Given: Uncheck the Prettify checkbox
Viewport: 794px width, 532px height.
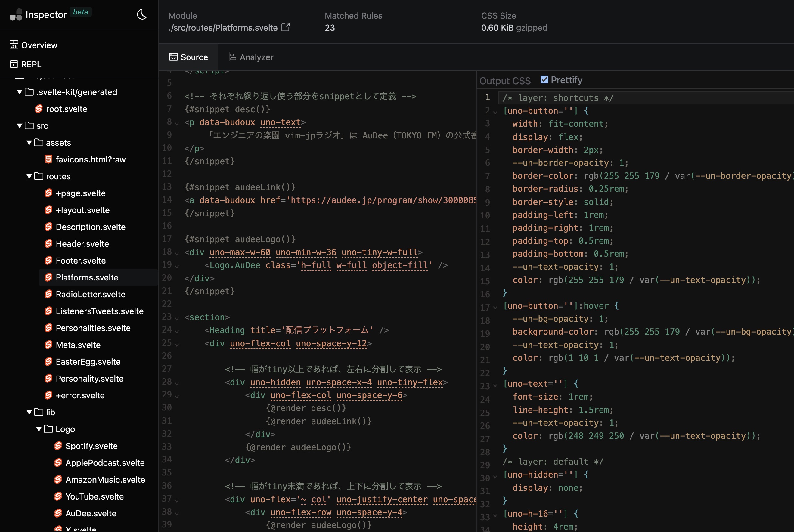Looking at the screenshot, I should pyautogui.click(x=544, y=80).
